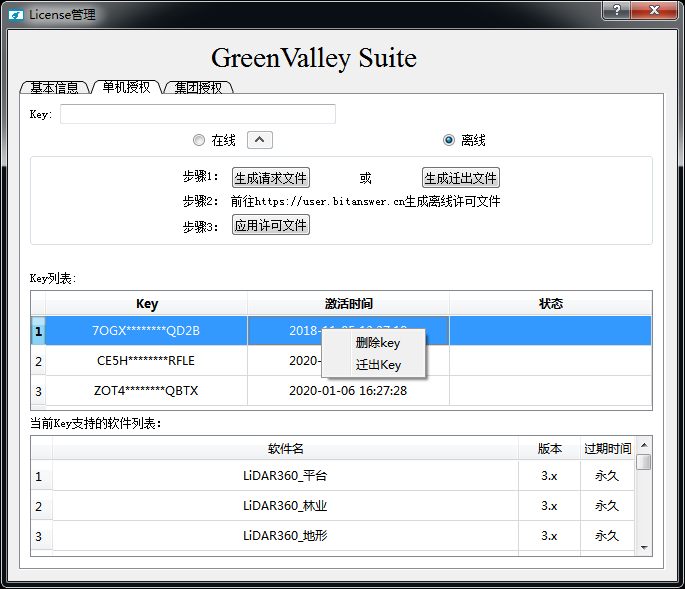The image size is (685, 589).
Task: Click the Key column header
Action: [x=147, y=304]
